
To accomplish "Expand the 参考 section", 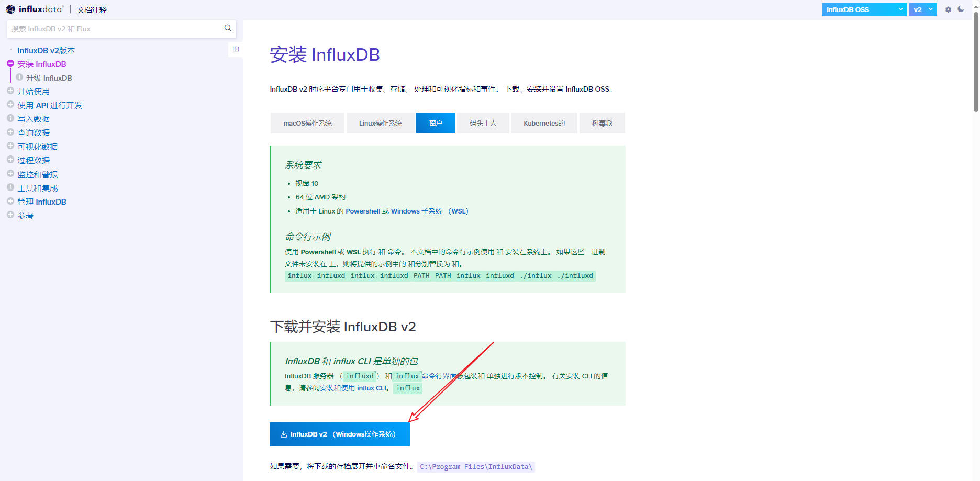I will [10, 215].
